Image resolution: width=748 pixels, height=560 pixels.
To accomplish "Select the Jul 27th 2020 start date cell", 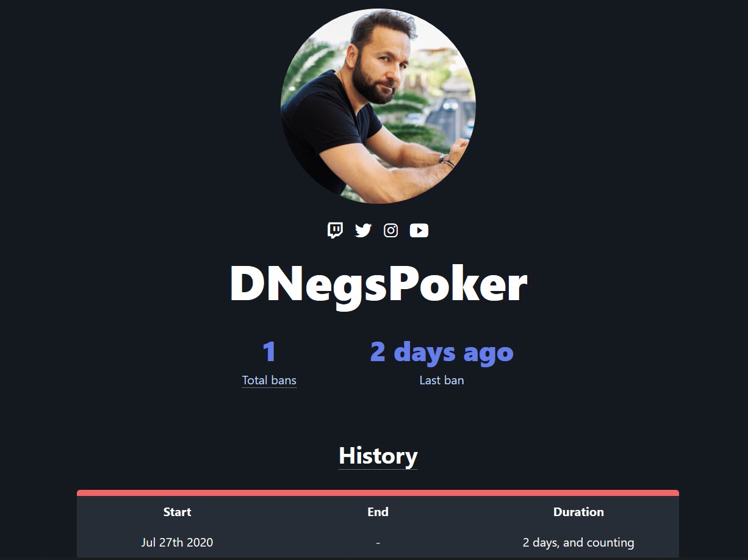I will click(x=177, y=542).
